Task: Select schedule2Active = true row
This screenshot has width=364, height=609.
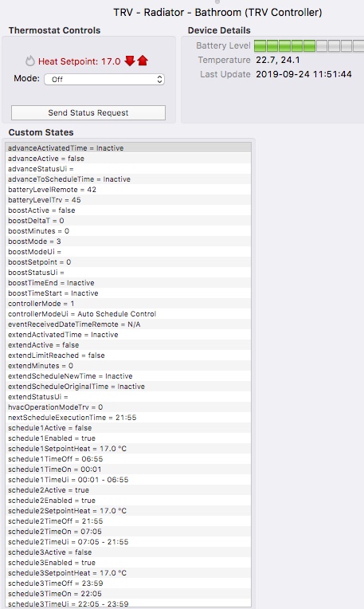Action: [128, 489]
